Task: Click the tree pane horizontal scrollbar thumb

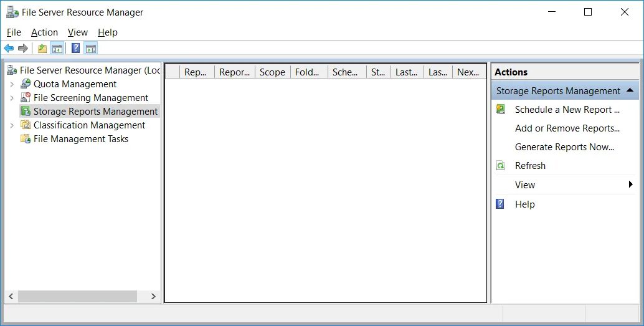Action: pos(77,297)
